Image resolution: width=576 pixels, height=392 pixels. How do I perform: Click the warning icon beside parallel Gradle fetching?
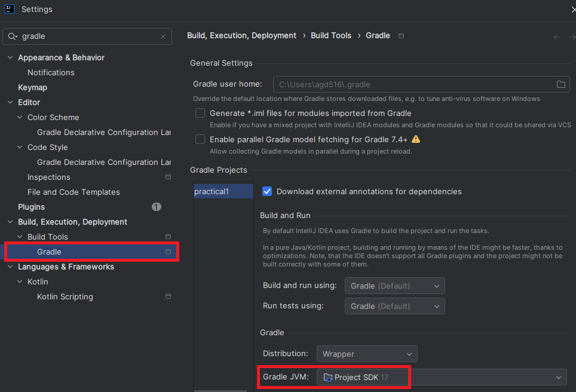click(416, 139)
